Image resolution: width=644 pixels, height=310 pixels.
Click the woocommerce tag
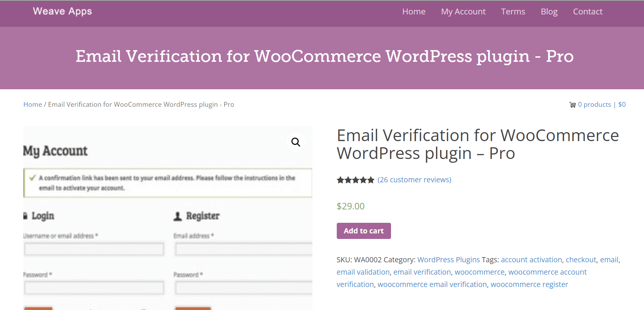[480, 272]
